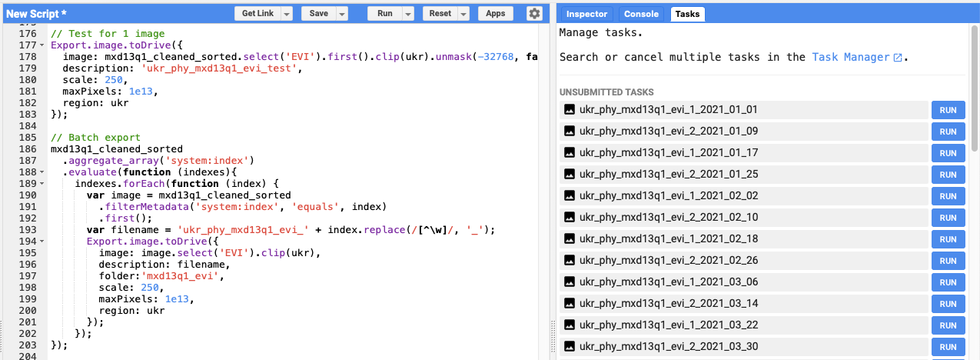Run the ukr_phy_mxd13q1_evi_1_2021_01_17 task
The height and width of the screenshot is (360, 980).
pos(948,153)
